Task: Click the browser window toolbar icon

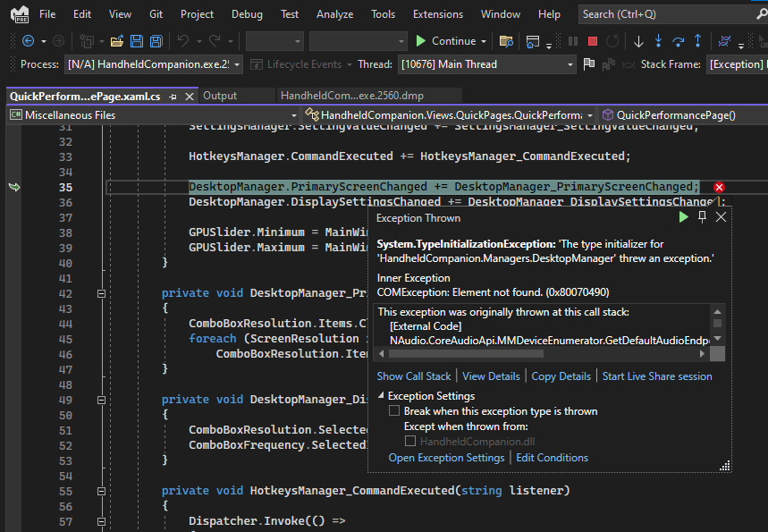Action: pyautogui.click(x=532, y=42)
